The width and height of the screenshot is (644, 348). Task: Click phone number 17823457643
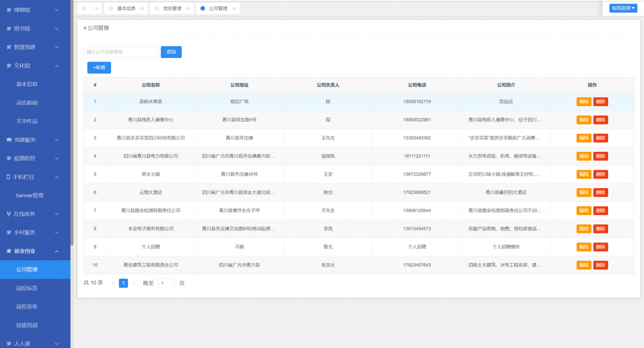pyautogui.click(x=417, y=265)
